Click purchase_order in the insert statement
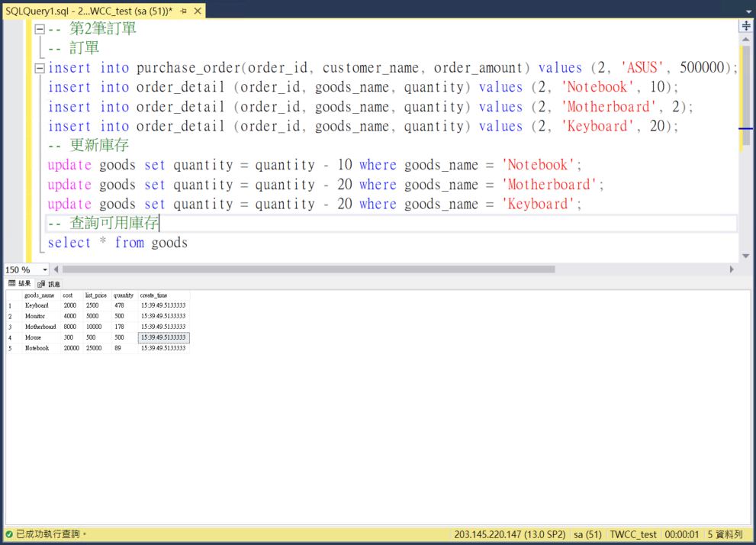The image size is (756, 545). [x=188, y=67]
